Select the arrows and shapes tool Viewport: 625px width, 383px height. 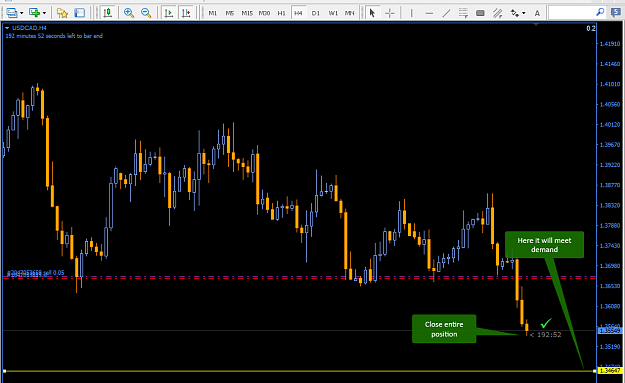(x=515, y=13)
